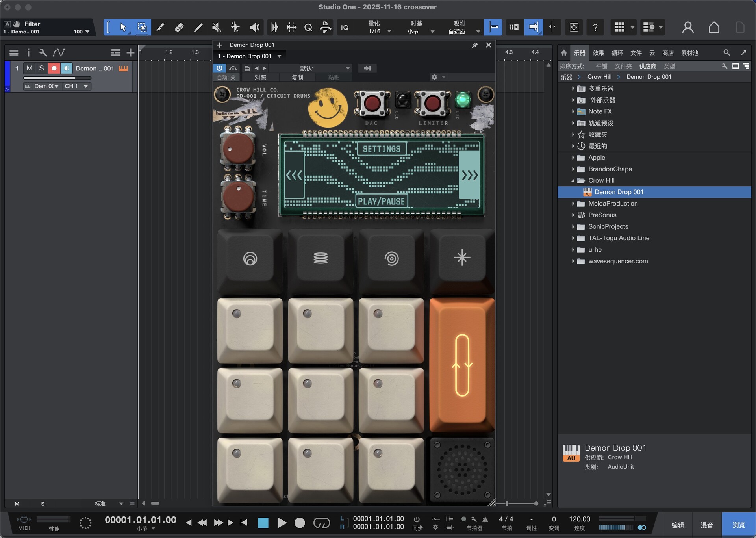756x538 pixels.
Task: Switch to the 效果 browser tab
Action: click(x=598, y=53)
